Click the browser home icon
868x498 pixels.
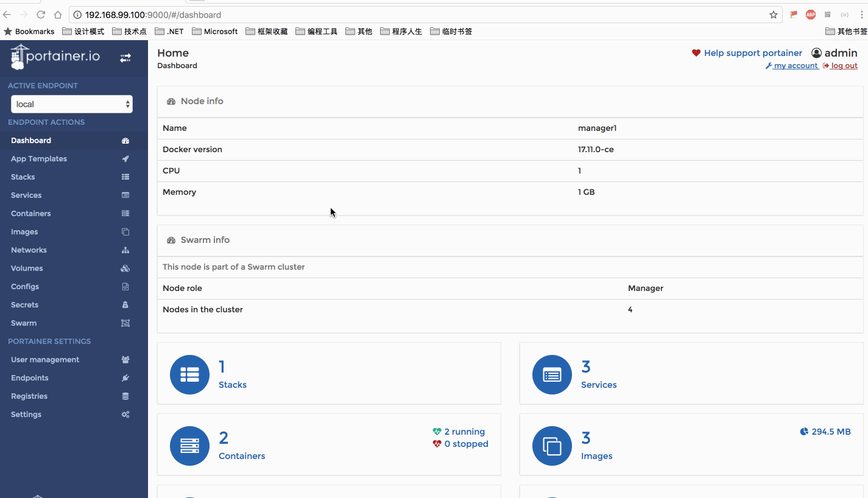click(x=58, y=15)
